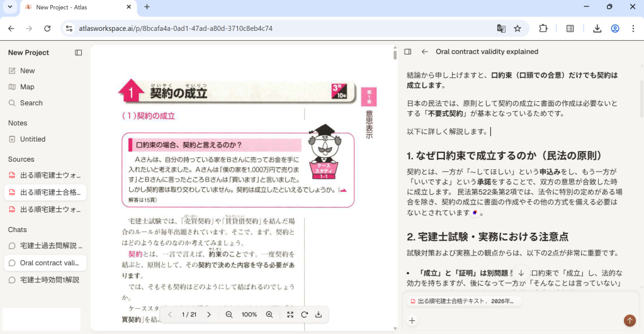Open the Untitled note
Image resolution: width=644 pixels, height=334 pixels.
(33, 139)
